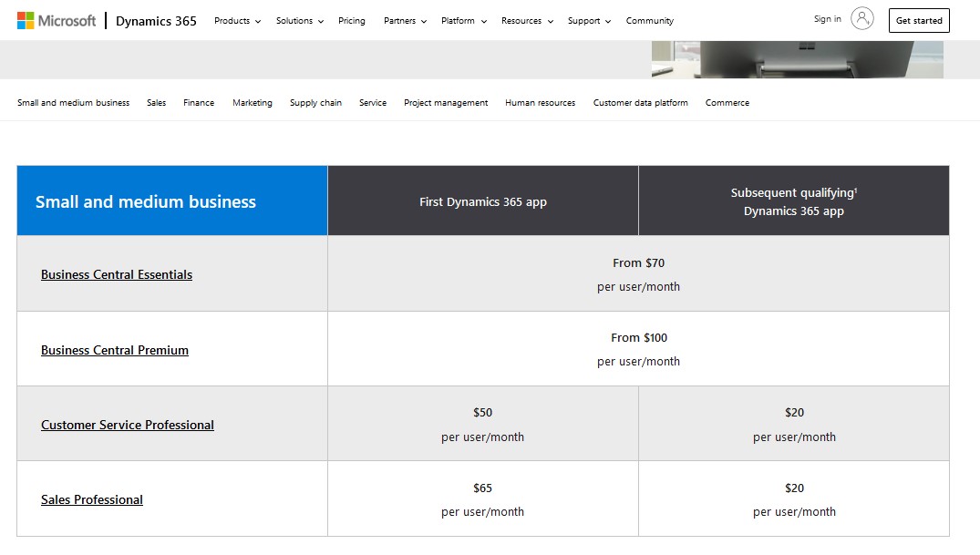Open the Community page

pos(649,20)
